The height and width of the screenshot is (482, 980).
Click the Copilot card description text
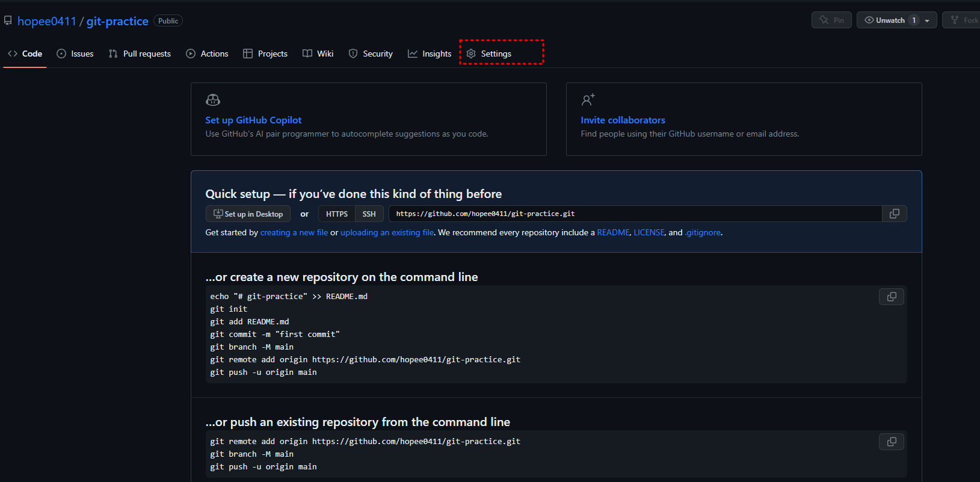coord(347,134)
